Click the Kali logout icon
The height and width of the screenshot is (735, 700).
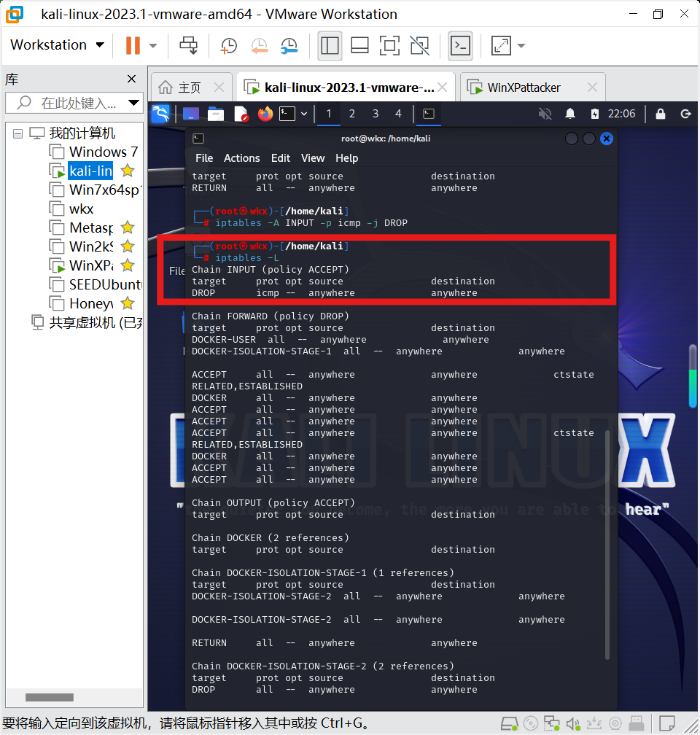pyautogui.click(x=685, y=114)
